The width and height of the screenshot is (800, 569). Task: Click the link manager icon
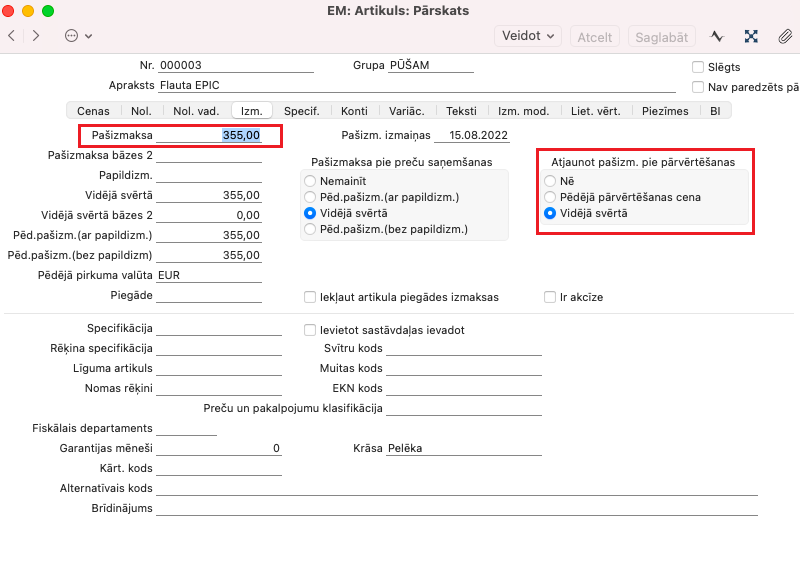click(751, 36)
